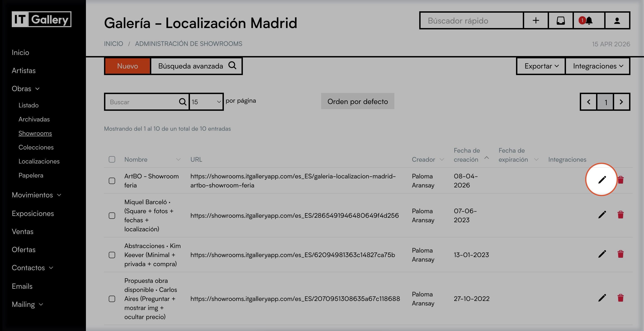
Task: Click pencil icon for Miquel Barceló showroom
Action: tap(602, 215)
